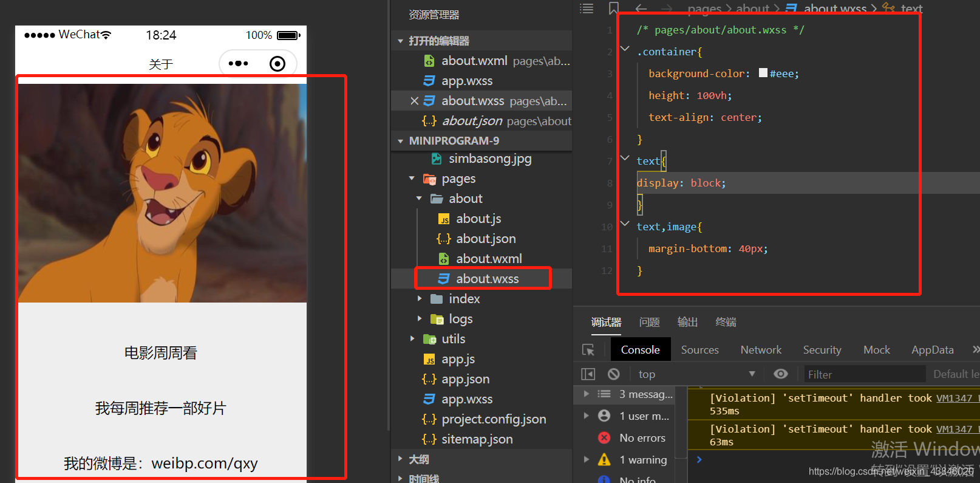Collapse the about folder arrow

tap(419, 199)
